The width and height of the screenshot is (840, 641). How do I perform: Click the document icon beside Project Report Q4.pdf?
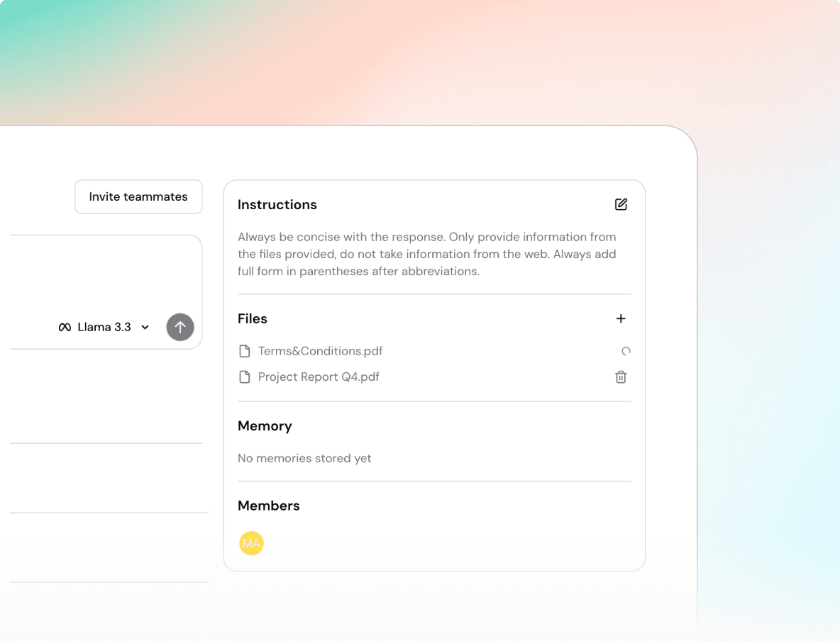click(245, 377)
